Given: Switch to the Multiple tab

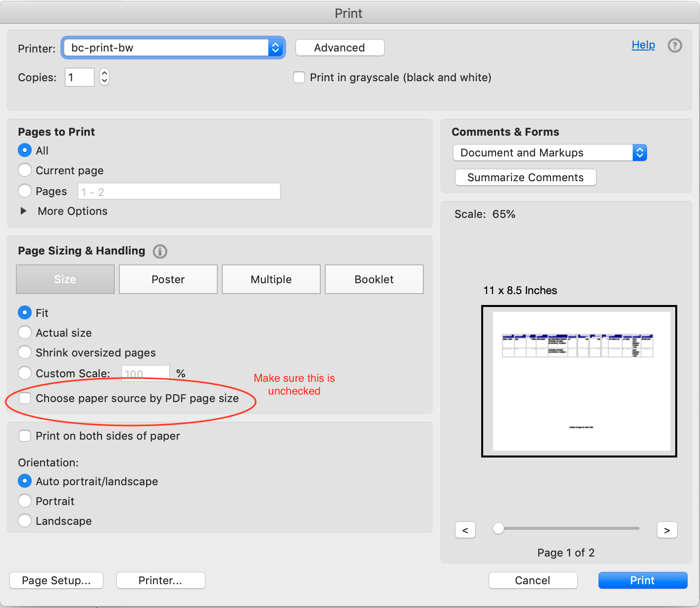Looking at the screenshot, I should (x=271, y=279).
